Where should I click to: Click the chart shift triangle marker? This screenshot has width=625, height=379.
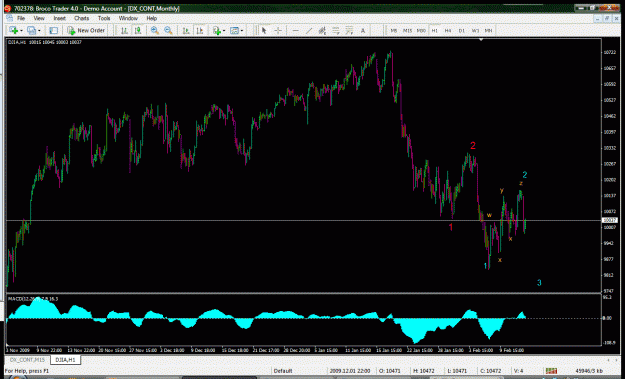point(481,39)
